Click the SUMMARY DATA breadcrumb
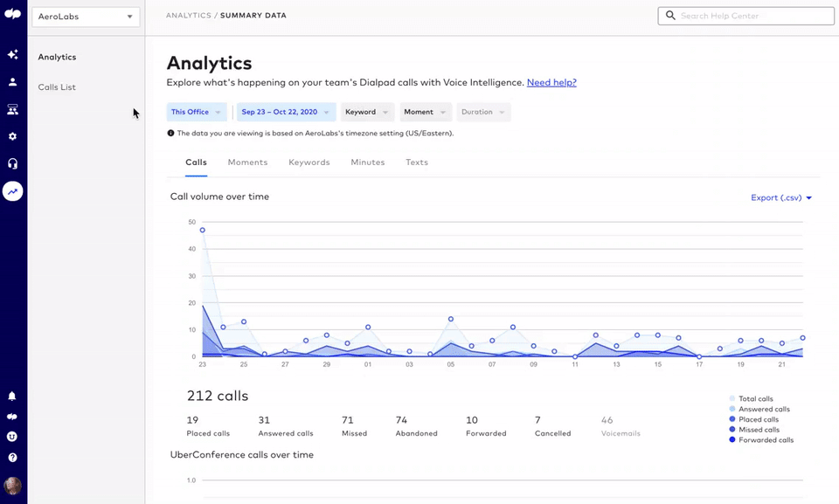 pos(253,16)
